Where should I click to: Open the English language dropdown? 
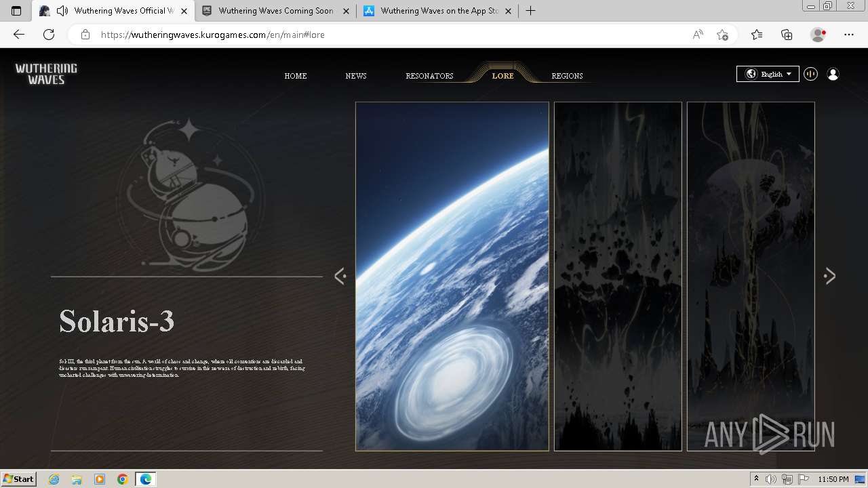pos(768,74)
